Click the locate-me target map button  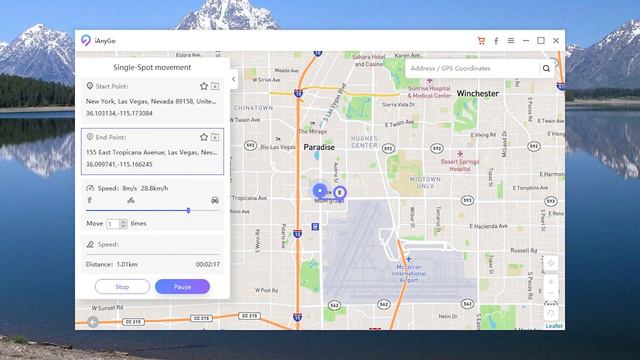tap(551, 263)
